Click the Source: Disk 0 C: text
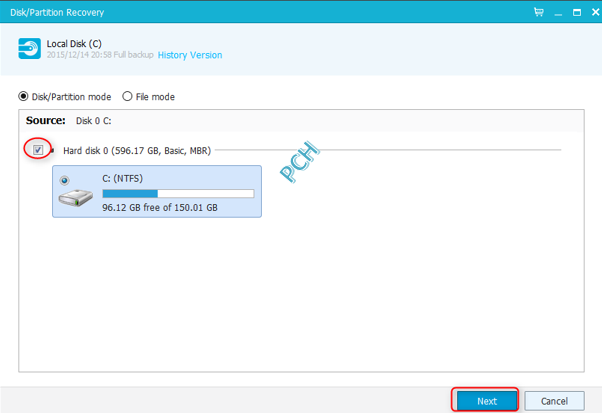The image size is (602, 413). 69,121
